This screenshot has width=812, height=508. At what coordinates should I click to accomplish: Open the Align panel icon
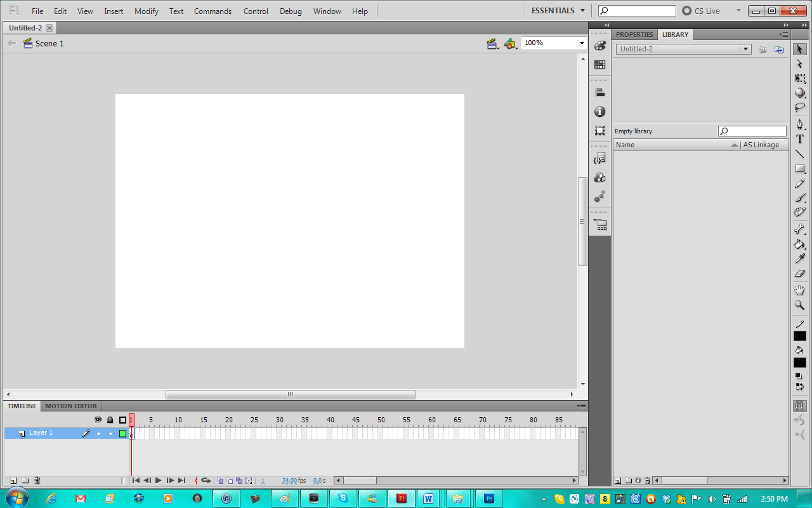coord(599,92)
